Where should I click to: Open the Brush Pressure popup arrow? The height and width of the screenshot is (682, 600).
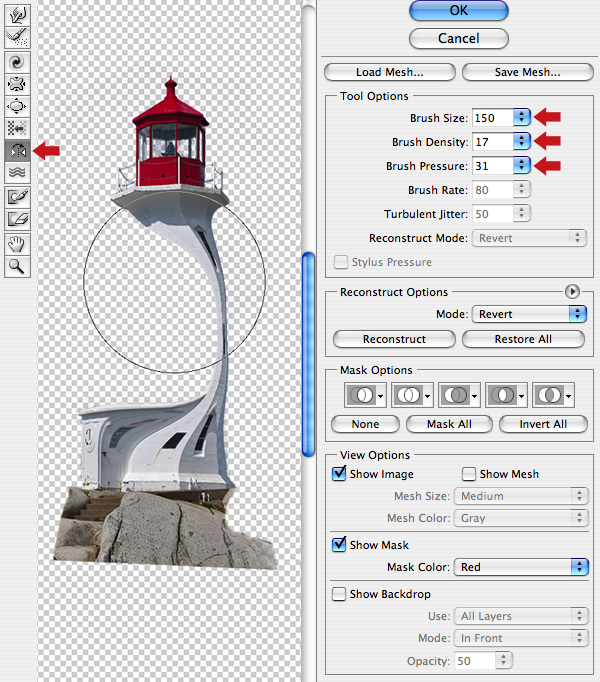tap(522, 165)
